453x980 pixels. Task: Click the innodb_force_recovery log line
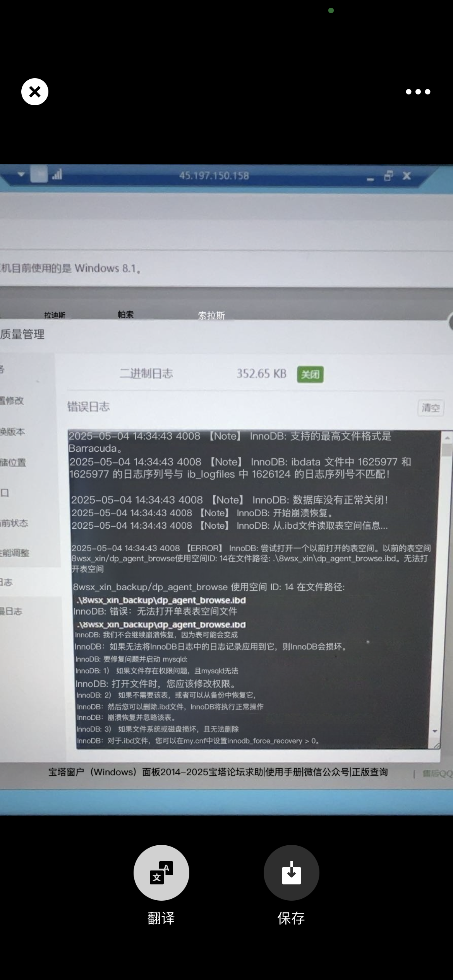tap(198, 741)
